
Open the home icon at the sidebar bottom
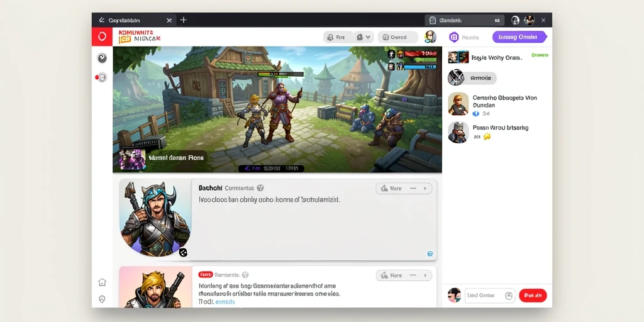103,282
